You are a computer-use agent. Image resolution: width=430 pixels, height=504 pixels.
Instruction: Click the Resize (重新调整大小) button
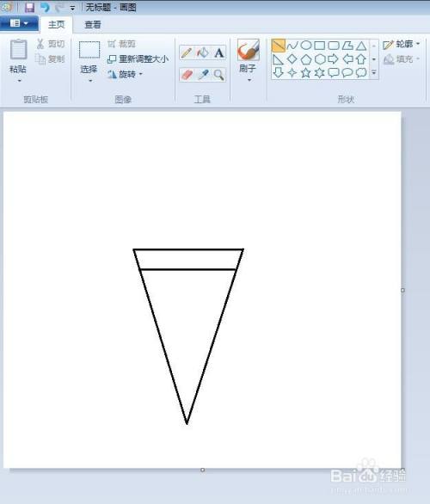[138, 59]
